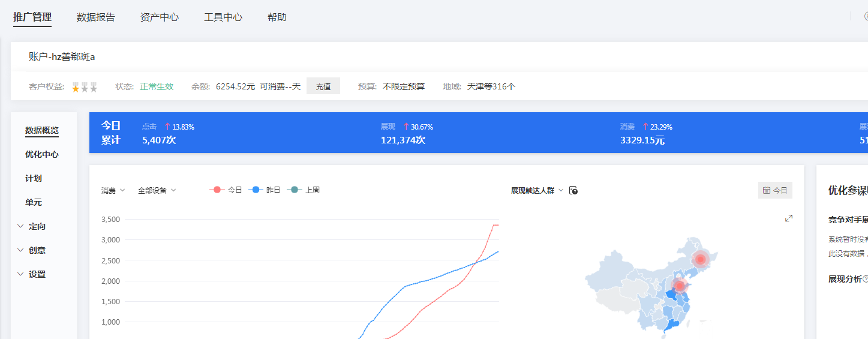Switch to the 工具中心 tab
The width and height of the screenshot is (868, 339).
[223, 17]
